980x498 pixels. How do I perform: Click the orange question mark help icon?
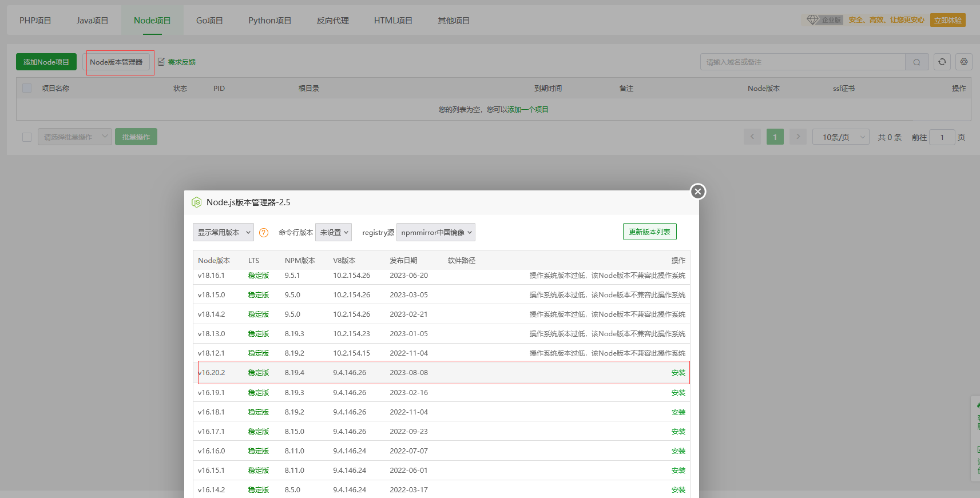coord(264,233)
